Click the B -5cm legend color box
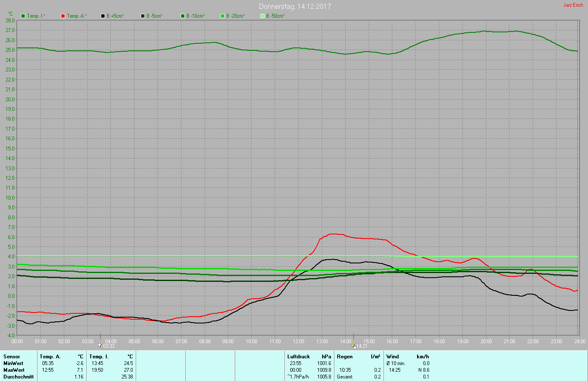 click(x=143, y=16)
